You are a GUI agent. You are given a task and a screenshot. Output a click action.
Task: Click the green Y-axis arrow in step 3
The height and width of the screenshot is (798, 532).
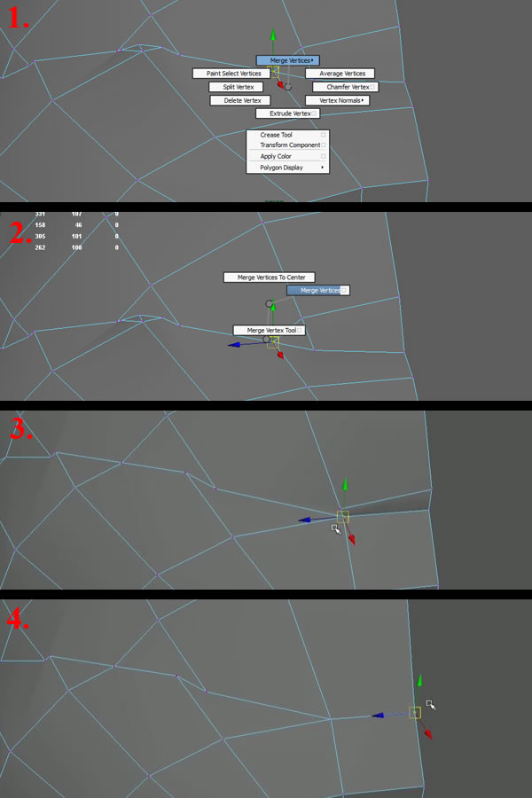tap(345, 485)
